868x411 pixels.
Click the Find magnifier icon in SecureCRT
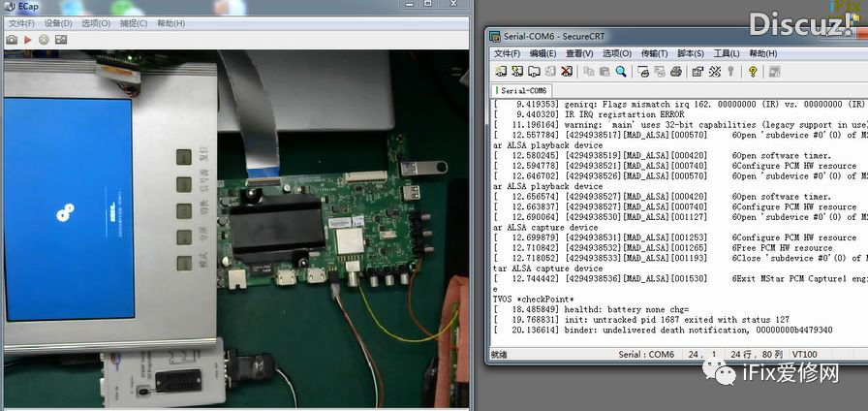(621, 72)
